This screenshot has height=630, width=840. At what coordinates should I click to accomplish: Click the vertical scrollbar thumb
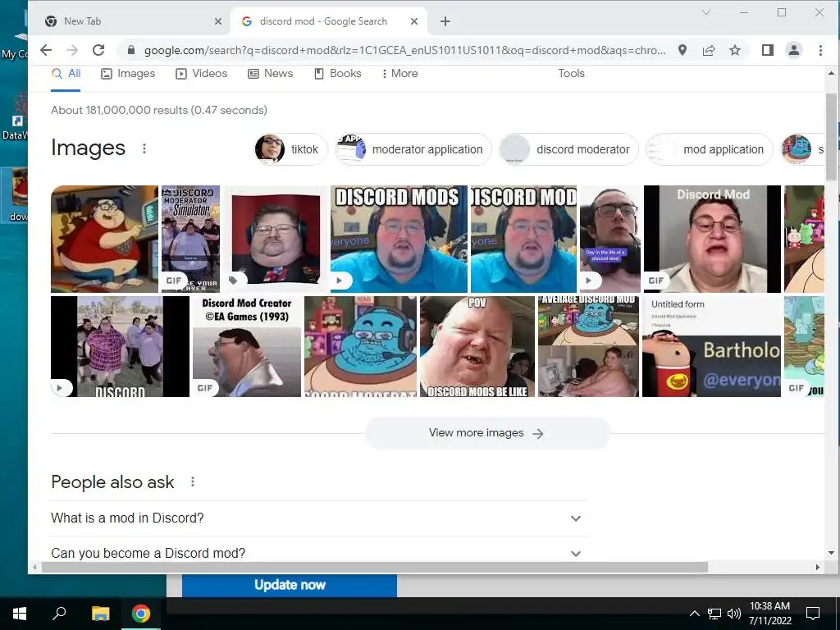coord(831,137)
